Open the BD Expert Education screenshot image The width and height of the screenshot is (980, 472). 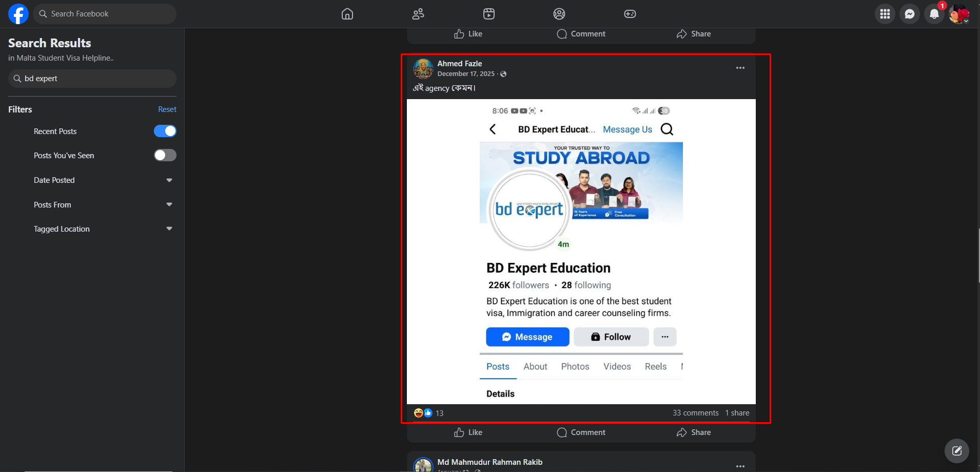(581, 252)
